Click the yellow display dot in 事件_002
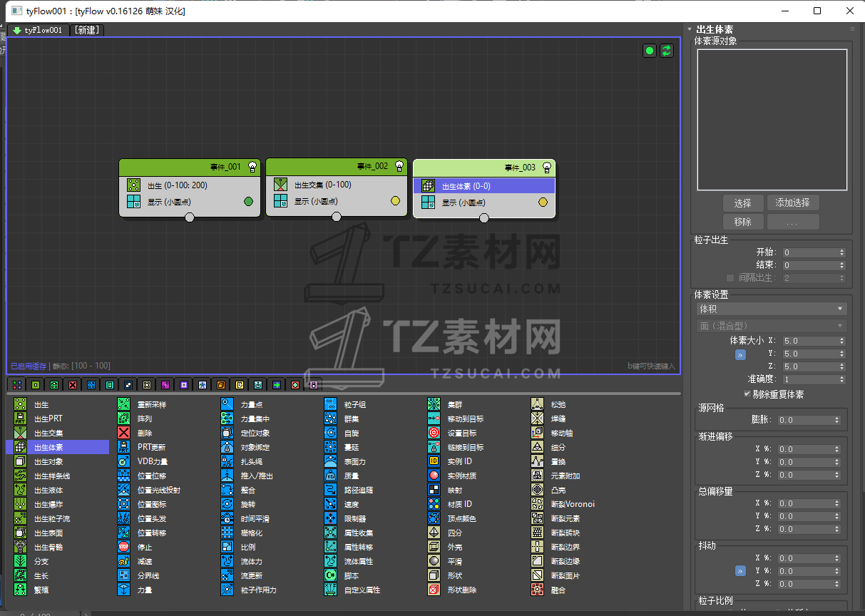The width and height of the screenshot is (865, 616). [x=395, y=201]
